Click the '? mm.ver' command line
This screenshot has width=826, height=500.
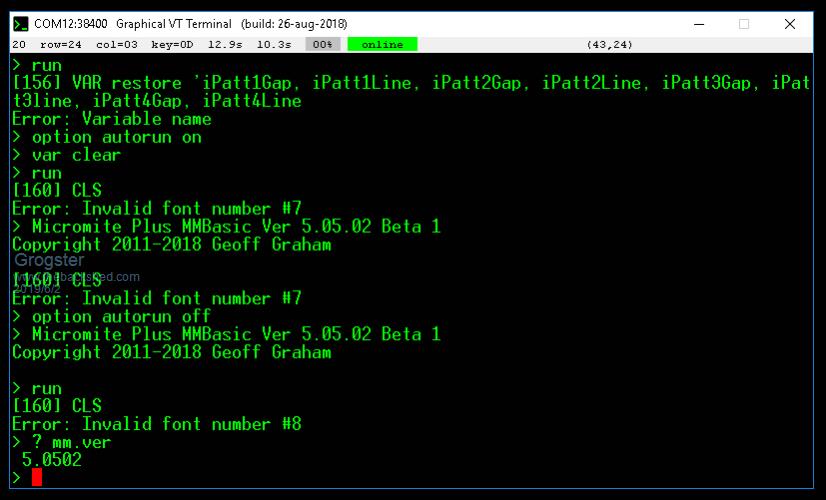pyautogui.click(x=71, y=442)
